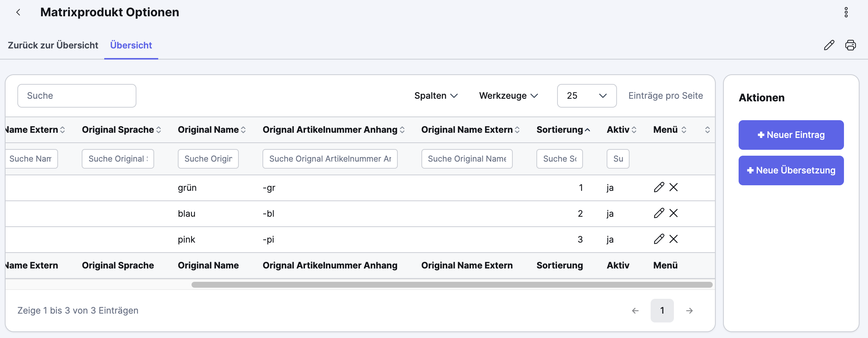Viewport: 868px width, 338px height.
Task: Open the Spalten dropdown
Action: (436, 96)
